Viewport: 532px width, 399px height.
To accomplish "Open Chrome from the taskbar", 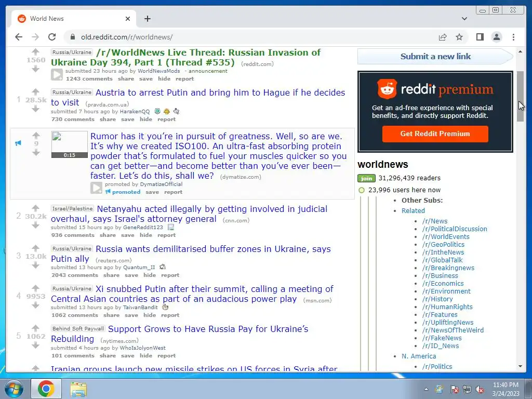I will (x=46, y=389).
